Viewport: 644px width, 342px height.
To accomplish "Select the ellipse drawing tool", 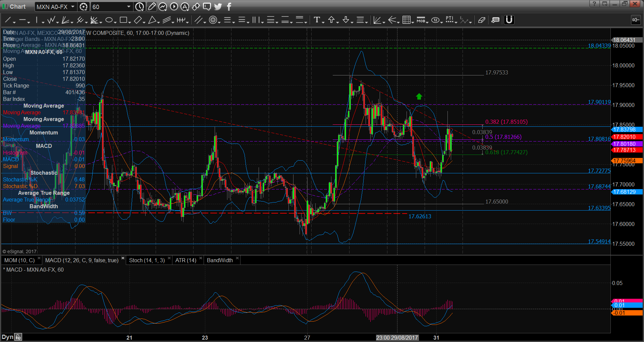I will pos(109,20).
